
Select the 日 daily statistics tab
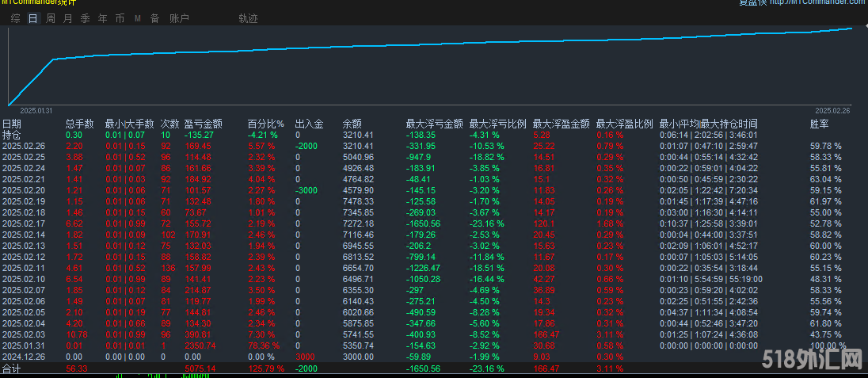[x=33, y=18]
